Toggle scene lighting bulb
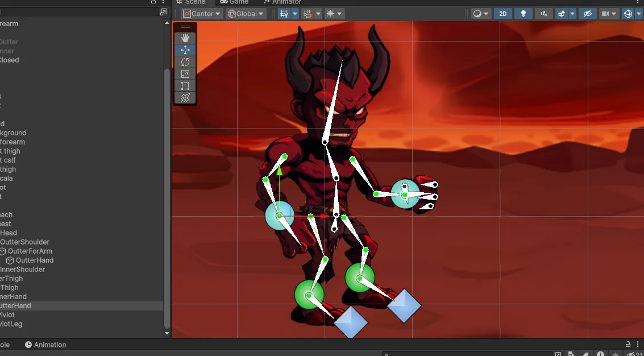 [524, 14]
